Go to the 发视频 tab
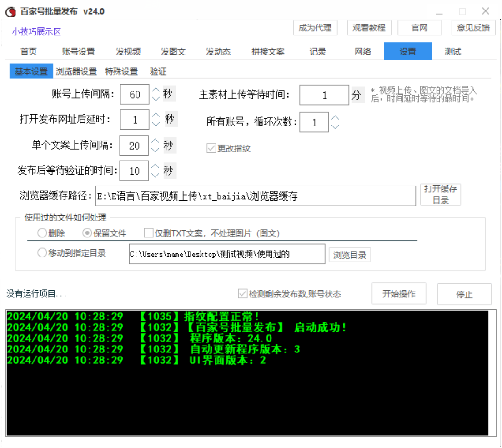 [128, 51]
